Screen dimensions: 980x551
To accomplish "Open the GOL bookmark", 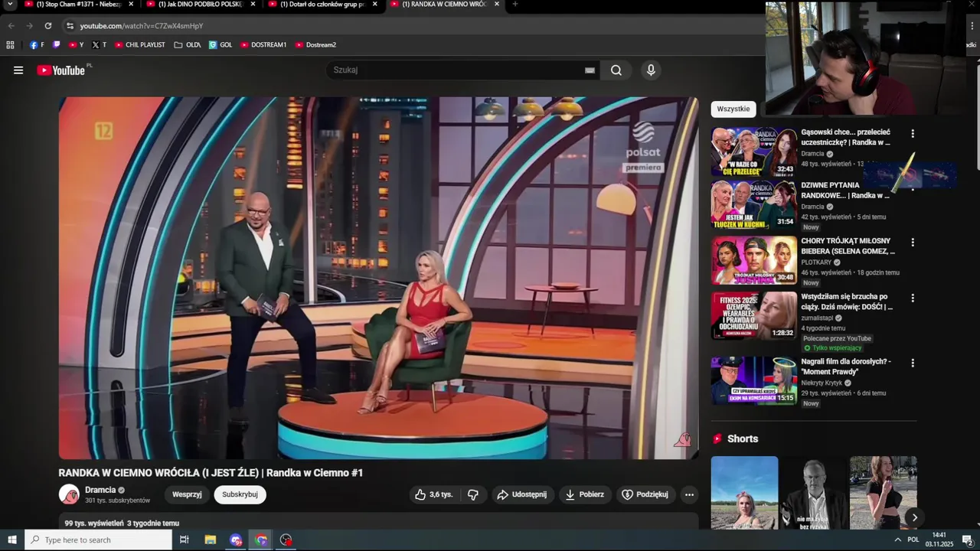I will tap(220, 45).
